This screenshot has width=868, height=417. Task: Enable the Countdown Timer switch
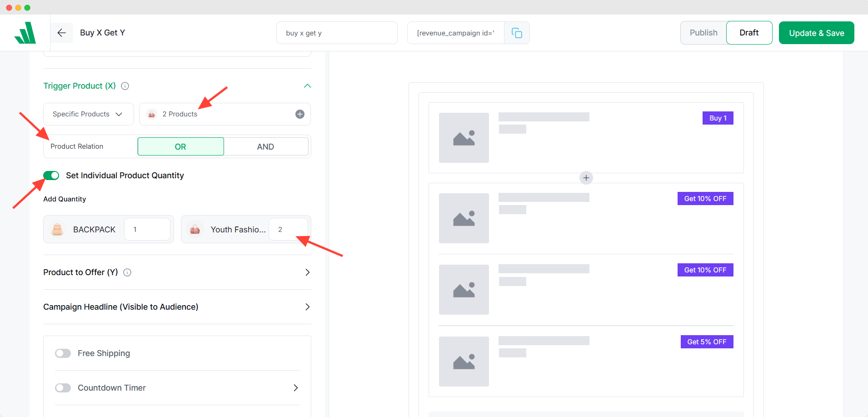(x=63, y=388)
